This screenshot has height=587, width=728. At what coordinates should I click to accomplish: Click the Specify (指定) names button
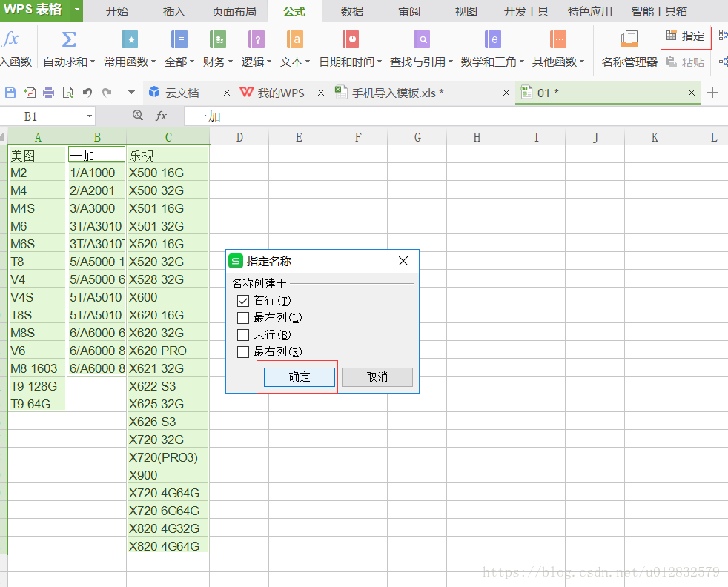click(x=685, y=36)
